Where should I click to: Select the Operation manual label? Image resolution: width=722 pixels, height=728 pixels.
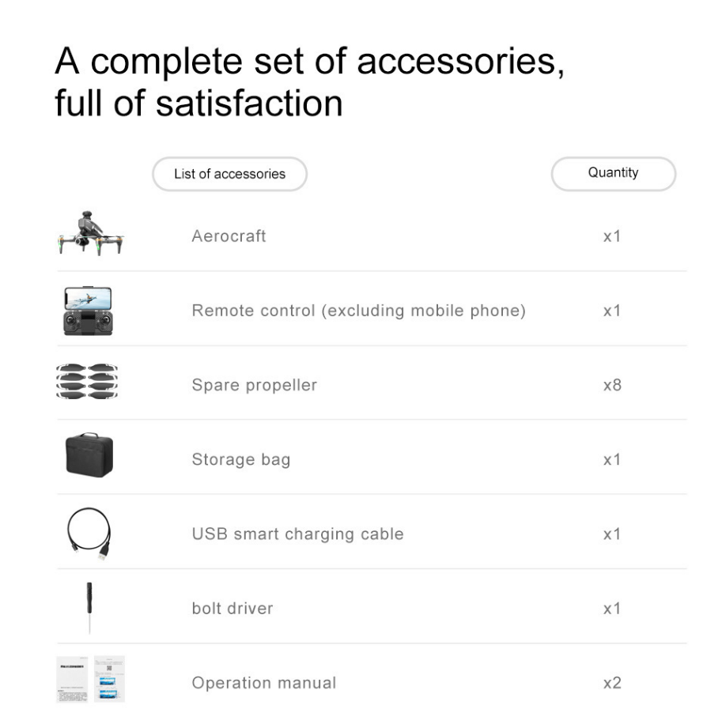pyautogui.click(x=264, y=683)
